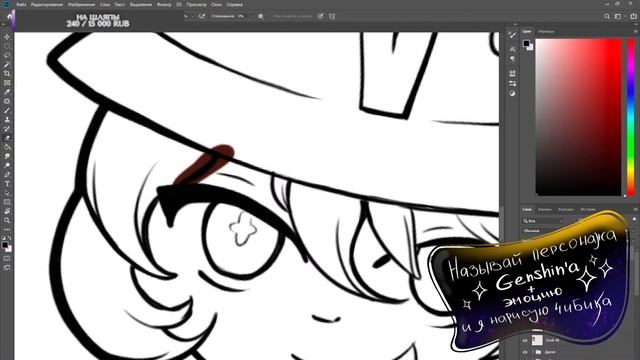Select the Zoom tool
This screenshot has height=360, width=640.
point(7,220)
